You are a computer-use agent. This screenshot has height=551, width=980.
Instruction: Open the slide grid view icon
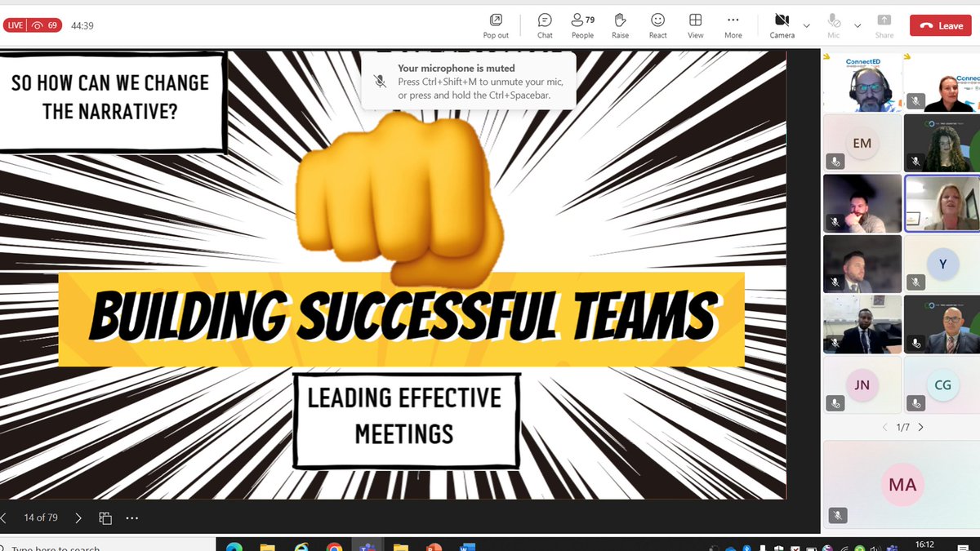(x=105, y=518)
